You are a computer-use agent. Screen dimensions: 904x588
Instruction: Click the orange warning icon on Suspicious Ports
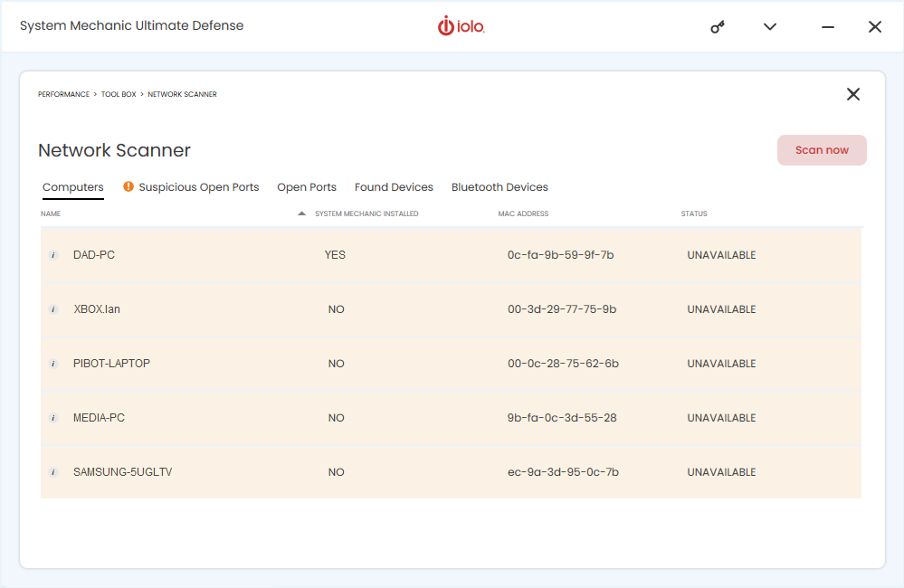click(x=128, y=186)
